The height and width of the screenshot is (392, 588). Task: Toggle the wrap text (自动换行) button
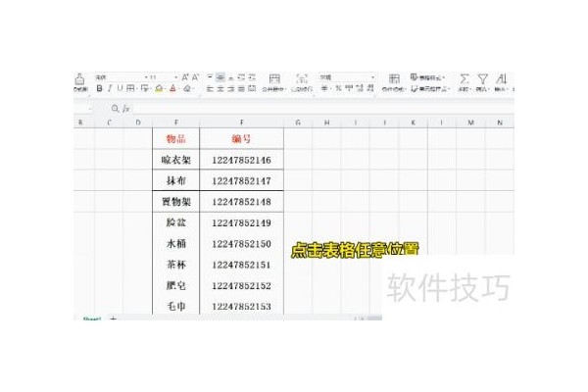click(302, 82)
